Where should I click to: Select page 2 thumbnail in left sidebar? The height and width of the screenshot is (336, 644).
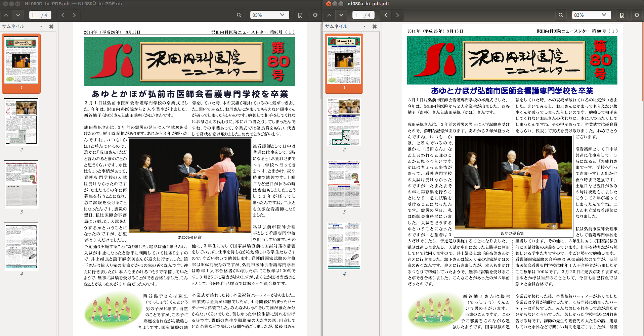click(x=21, y=122)
